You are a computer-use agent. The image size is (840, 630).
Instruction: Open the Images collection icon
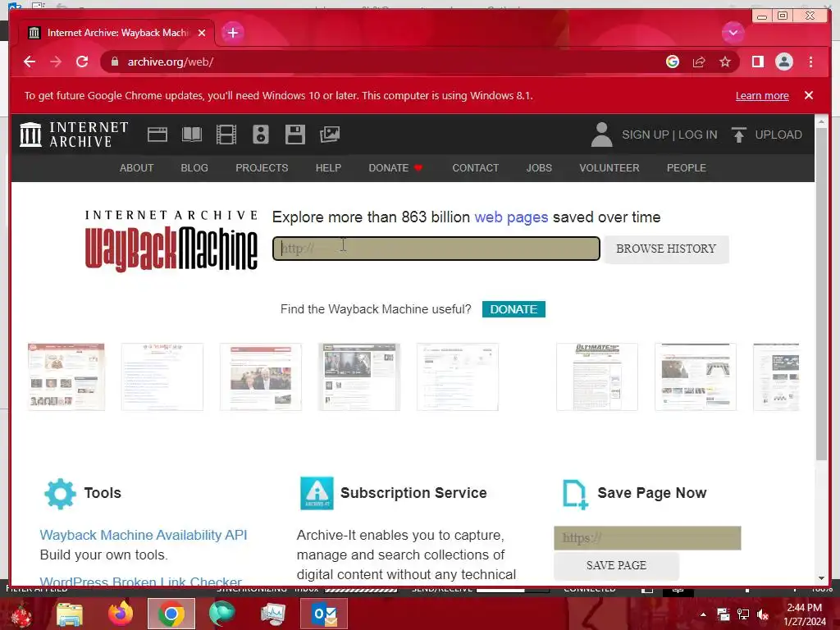[330, 135]
